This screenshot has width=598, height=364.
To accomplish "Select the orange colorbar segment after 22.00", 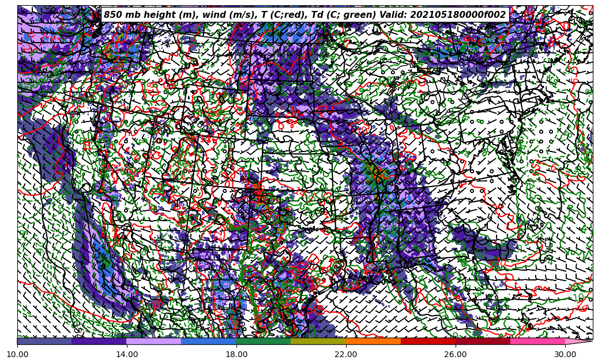I will pos(373,341).
